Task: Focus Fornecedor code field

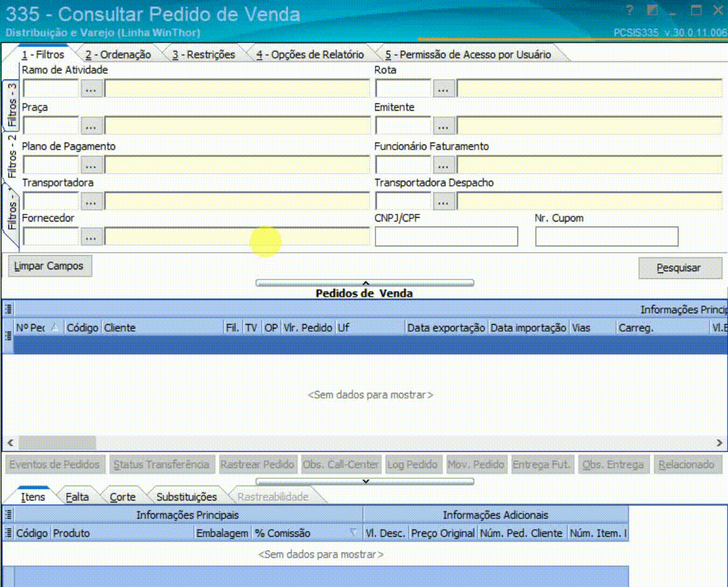Action: click(51, 237)
